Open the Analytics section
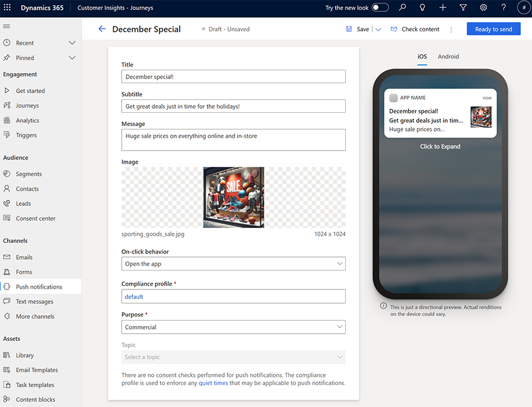The height and width of the screenshot is (407, 532). pyautogui.click(x=29, y=120)
